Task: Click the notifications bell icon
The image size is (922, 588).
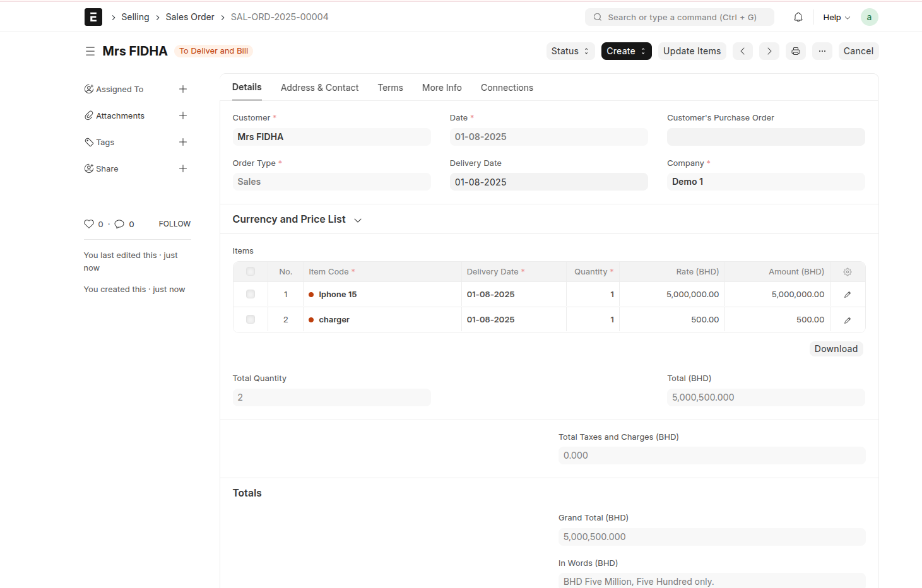Action: point(798,17)
